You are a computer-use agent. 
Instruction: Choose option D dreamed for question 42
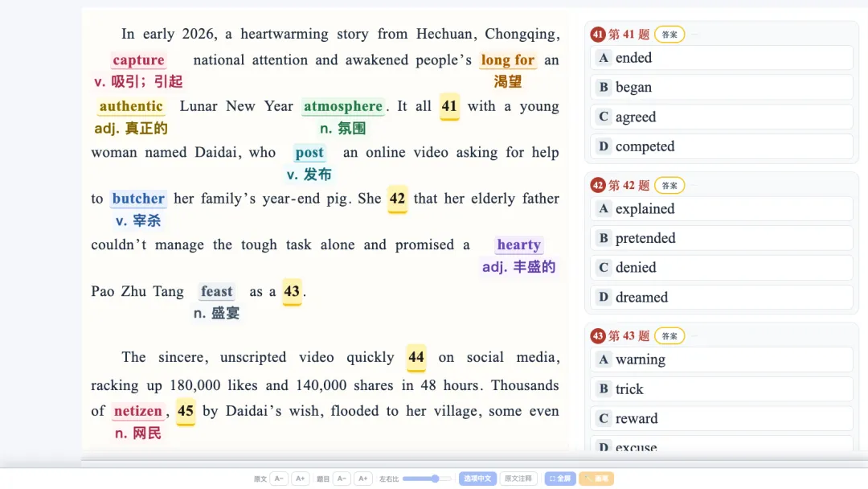point(722,298)
